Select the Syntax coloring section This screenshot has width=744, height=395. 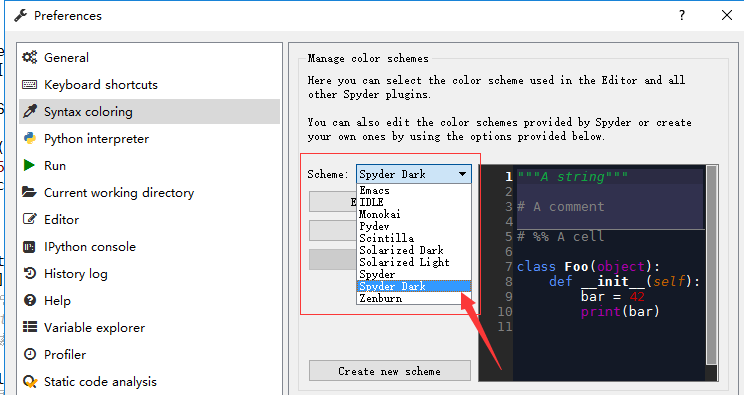pos(149,112)
